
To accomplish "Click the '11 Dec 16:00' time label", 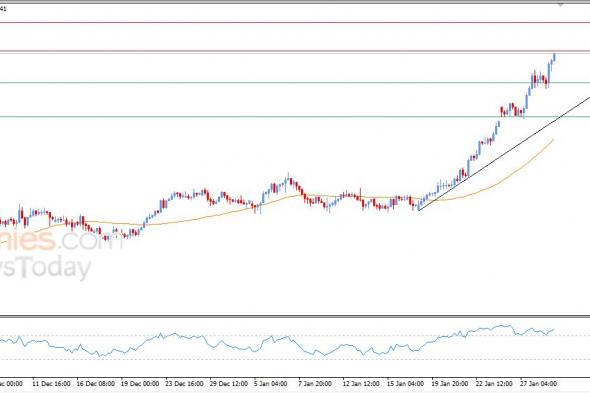I will click(x=52, y=384).
